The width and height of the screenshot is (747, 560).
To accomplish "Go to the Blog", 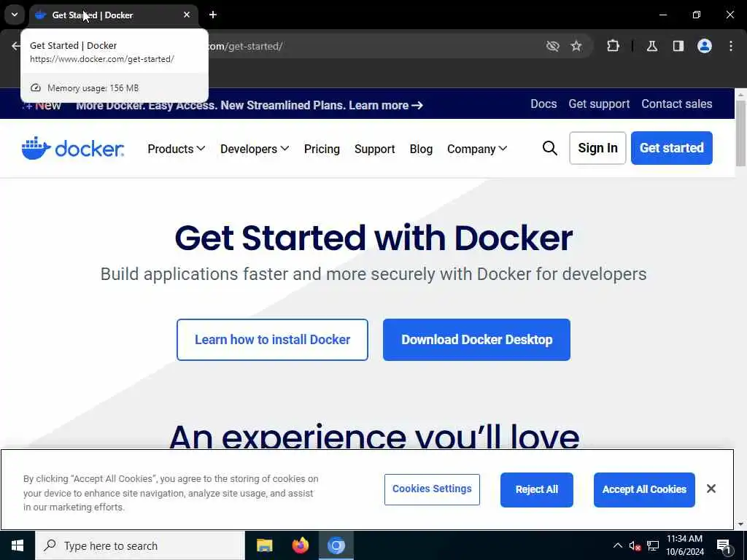I will click(x=421, y=149).
